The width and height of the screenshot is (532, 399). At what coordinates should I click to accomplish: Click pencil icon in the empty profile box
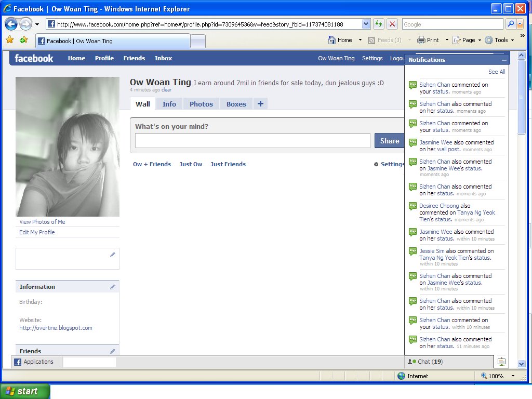113,255
